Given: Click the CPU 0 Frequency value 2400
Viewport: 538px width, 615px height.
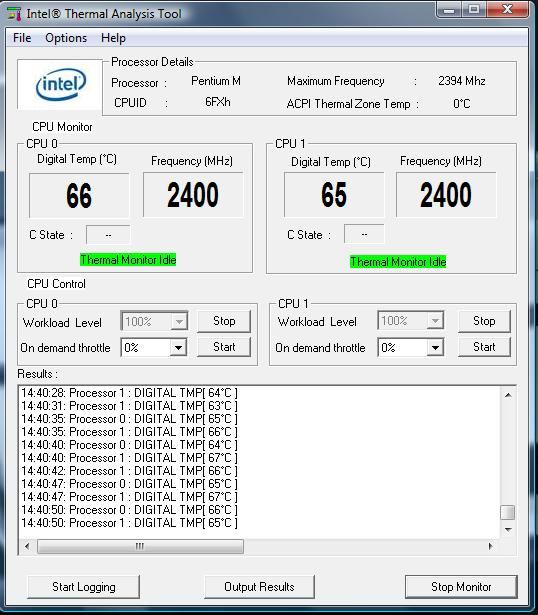Looking at the screenshot, I should 193,195.
